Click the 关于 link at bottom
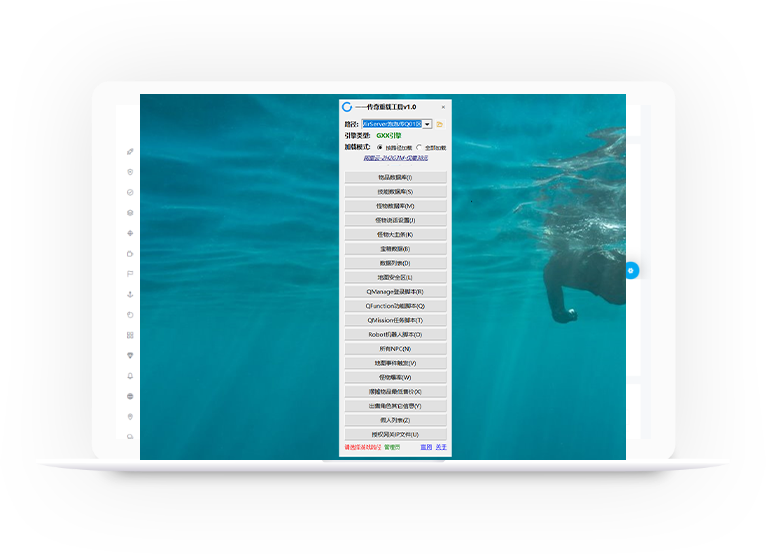The height and width of the screenshot is (554, 766). [441, 447]
